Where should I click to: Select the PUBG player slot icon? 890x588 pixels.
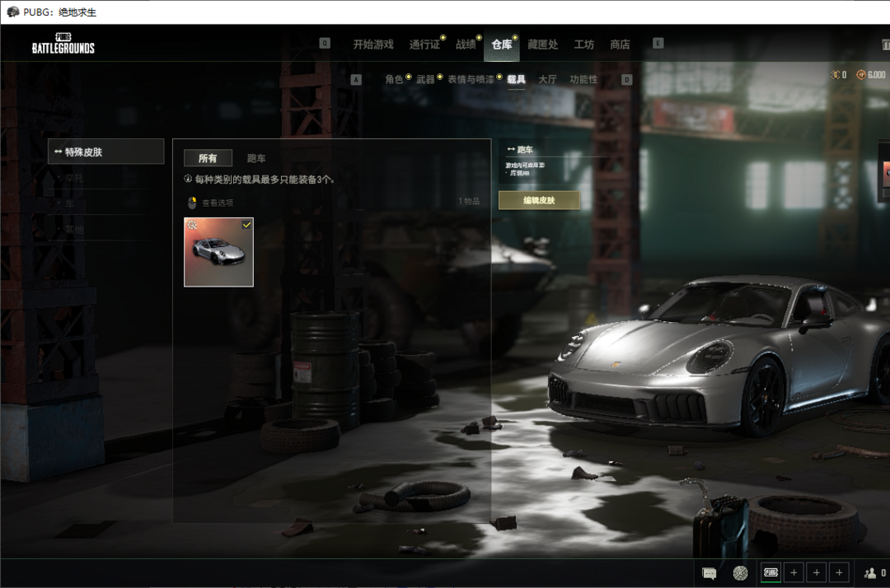coord(771,572)
